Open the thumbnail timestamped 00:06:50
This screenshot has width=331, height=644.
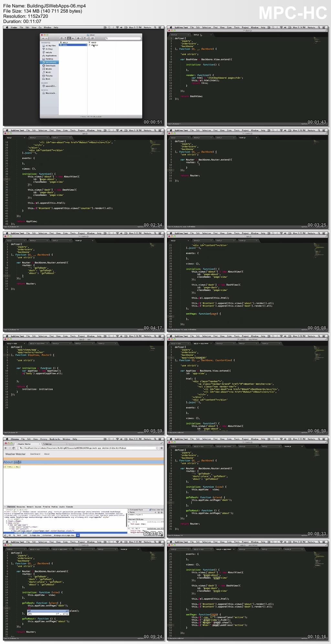click(248, 384)
